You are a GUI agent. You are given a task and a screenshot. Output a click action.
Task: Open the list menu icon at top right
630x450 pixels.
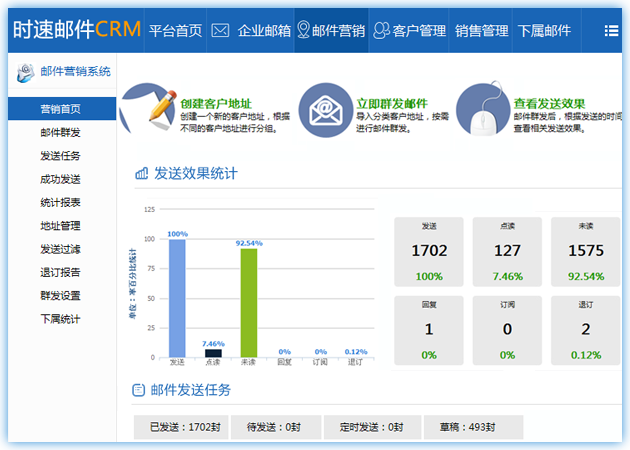(x=611, y=31)
